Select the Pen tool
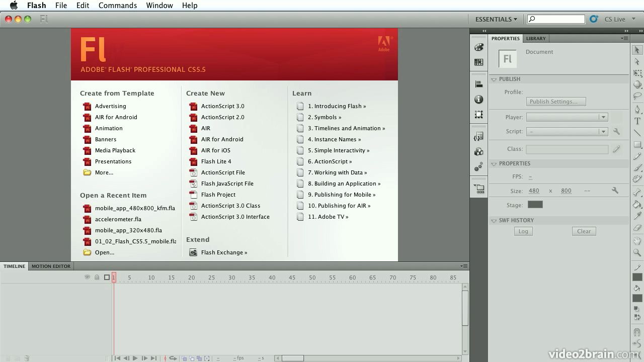This screenshot has height=362, width=644. (x=637, y=110)
